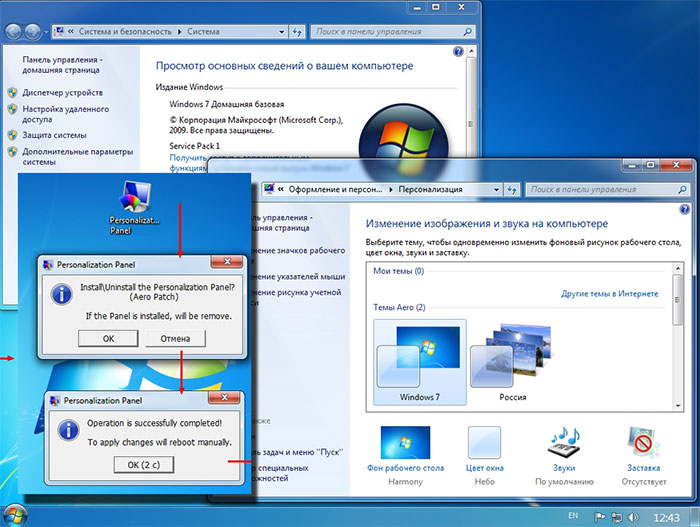Click the back arrow in the System window
Screen dimensions: 700x527
click(13, 32)
